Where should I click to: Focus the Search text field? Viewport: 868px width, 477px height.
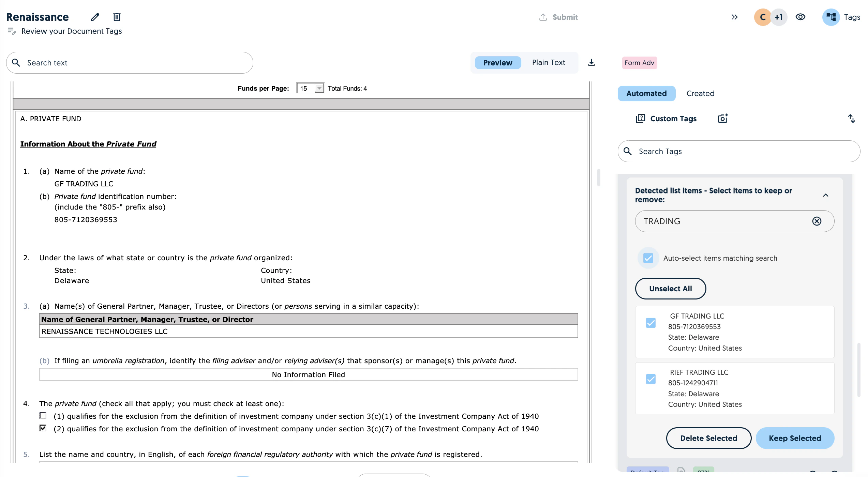point(130,63)
